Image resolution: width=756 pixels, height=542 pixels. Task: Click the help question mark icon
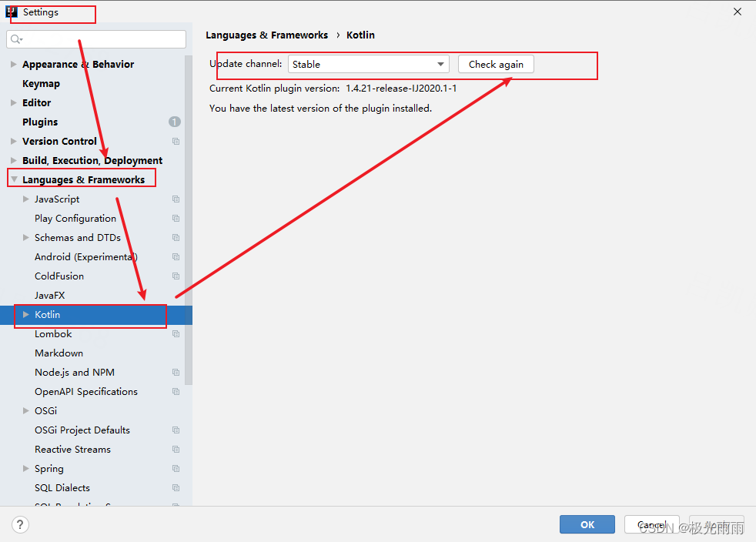pos(20,524)
